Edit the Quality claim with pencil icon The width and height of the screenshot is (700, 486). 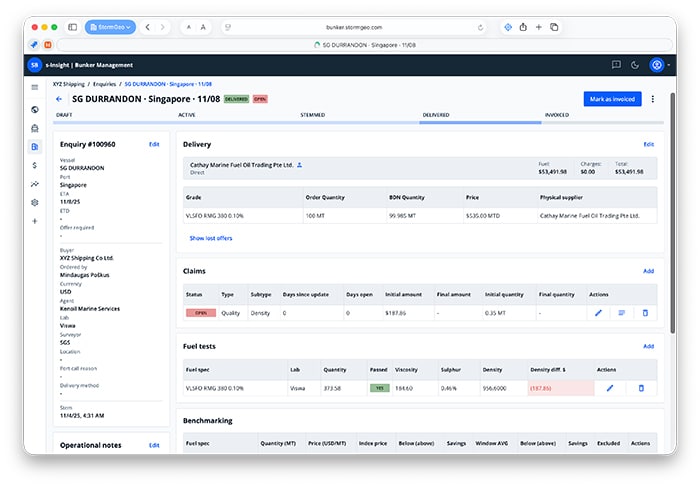[599, 313]
